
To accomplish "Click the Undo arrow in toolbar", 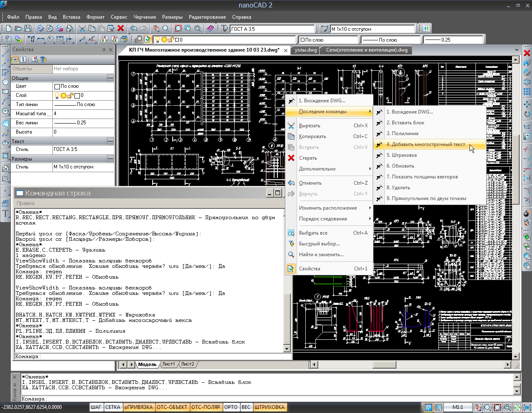I will click(x=134, y=28).
